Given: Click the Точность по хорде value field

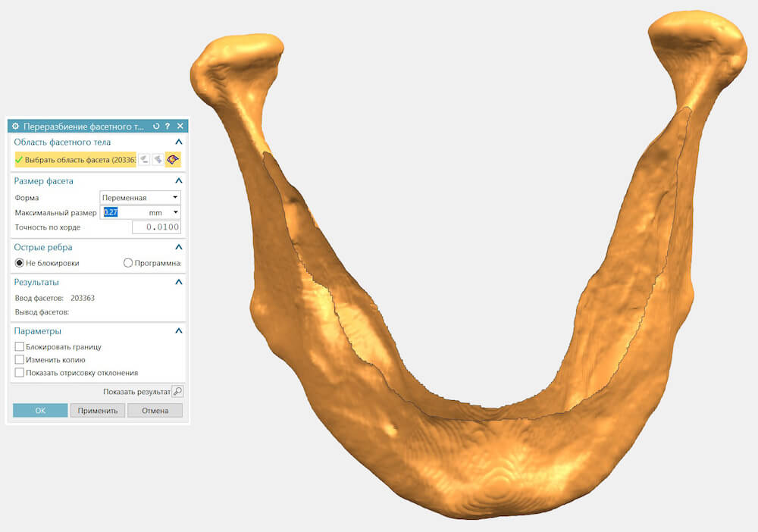Looking at the screenshot, I should pos(157,227).
